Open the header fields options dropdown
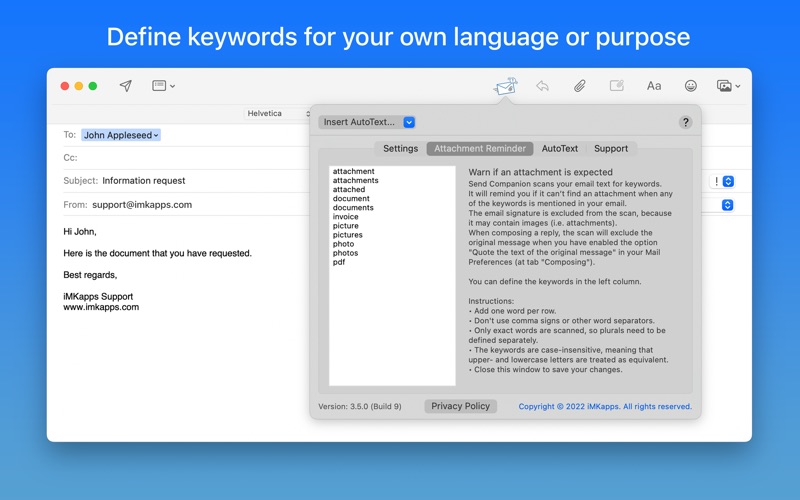The height and width of the screenshot is (500, 800). click(163, 86)
